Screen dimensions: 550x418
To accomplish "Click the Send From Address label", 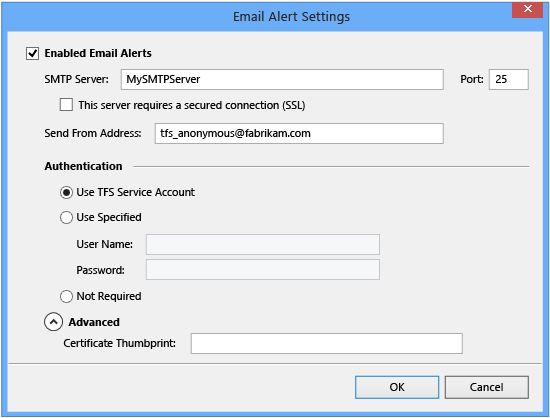I will click(x=93, y=134).
